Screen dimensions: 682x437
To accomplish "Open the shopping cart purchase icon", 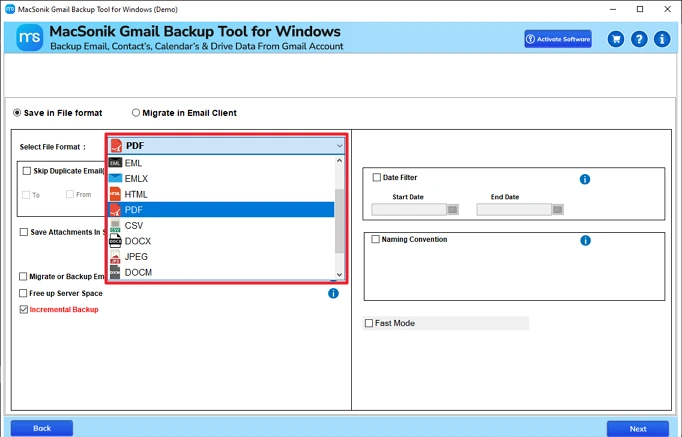I will [x=616, y=39].
